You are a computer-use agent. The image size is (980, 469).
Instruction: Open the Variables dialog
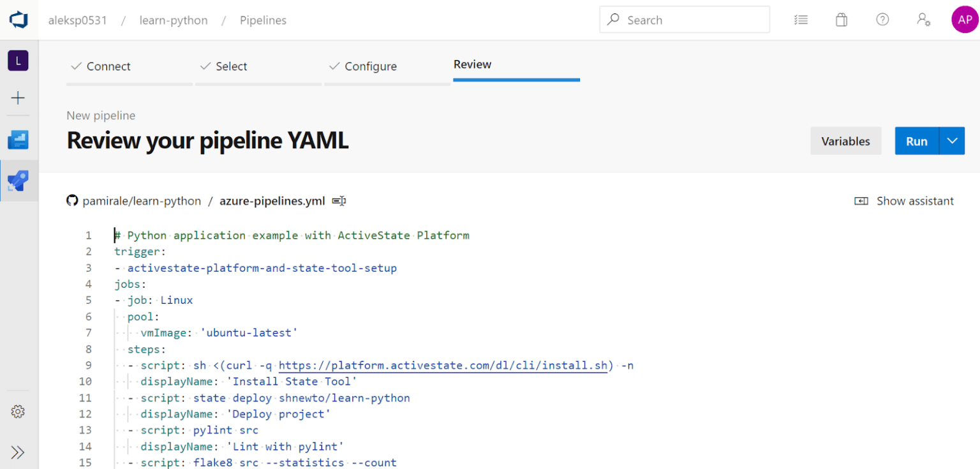[x=846, y=140]
